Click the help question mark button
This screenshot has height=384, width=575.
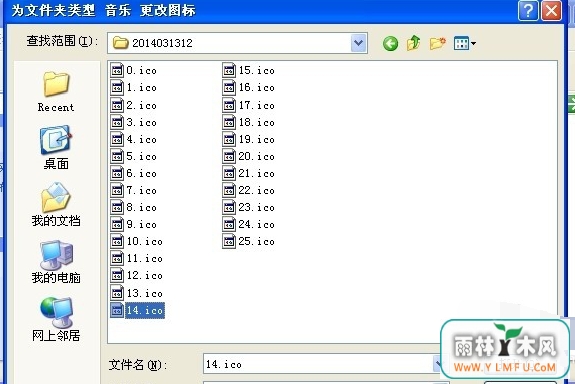[x=528, y=11]
